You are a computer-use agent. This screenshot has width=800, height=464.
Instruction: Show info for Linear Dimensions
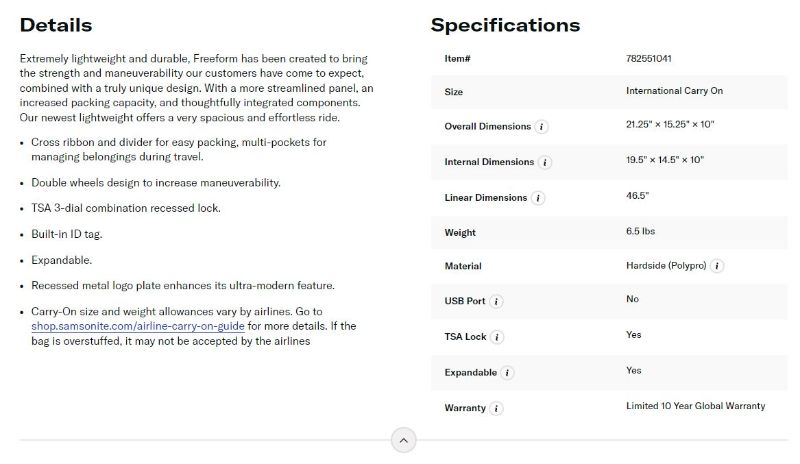click(x=538, y=198)
